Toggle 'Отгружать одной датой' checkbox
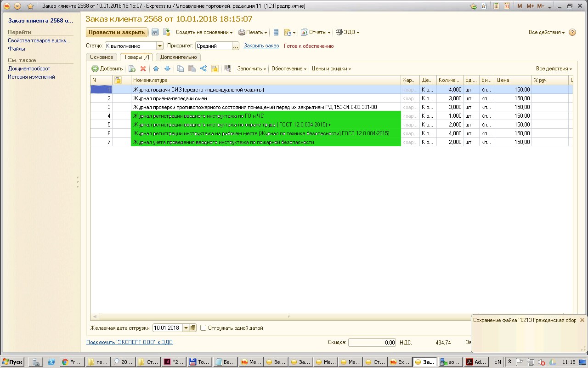Viewport: 588px width, 368px height. (204, 328)
